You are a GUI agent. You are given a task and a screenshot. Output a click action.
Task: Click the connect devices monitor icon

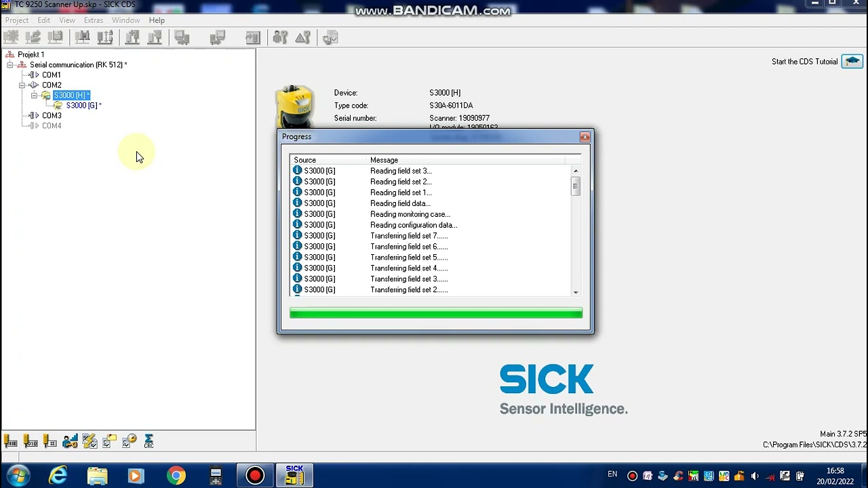(182, 38)
